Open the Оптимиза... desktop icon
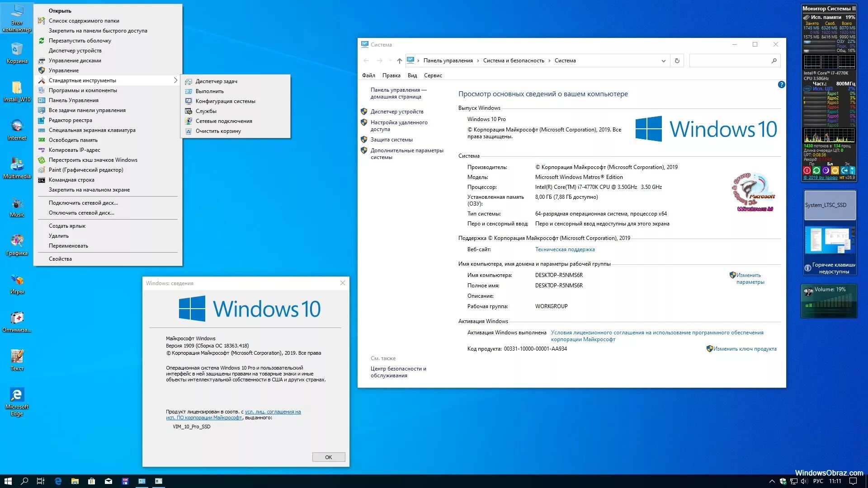This screenshot has width=868, height=488. click(17, 322)
